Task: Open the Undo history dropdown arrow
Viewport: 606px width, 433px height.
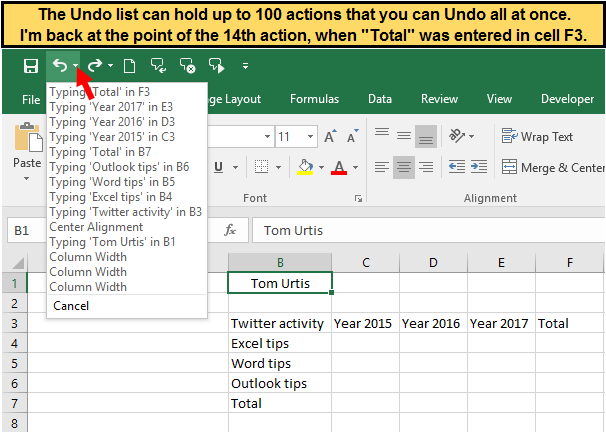Action: 76,66
